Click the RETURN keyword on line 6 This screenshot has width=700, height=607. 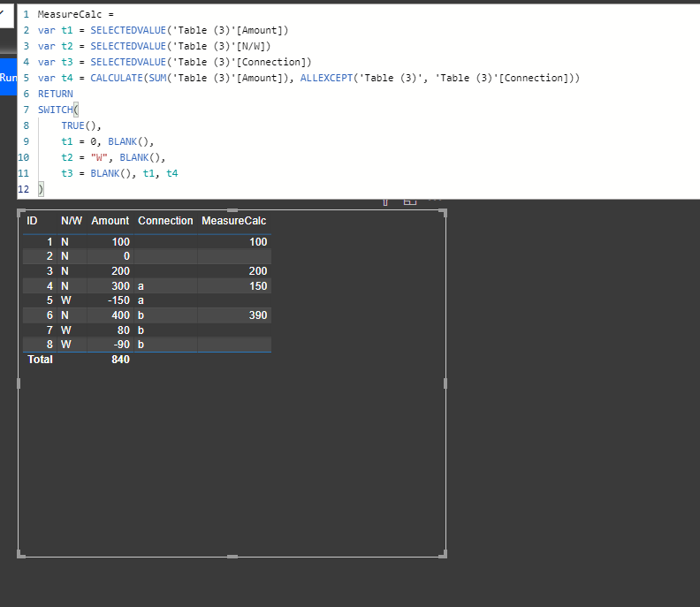[56, 94]
